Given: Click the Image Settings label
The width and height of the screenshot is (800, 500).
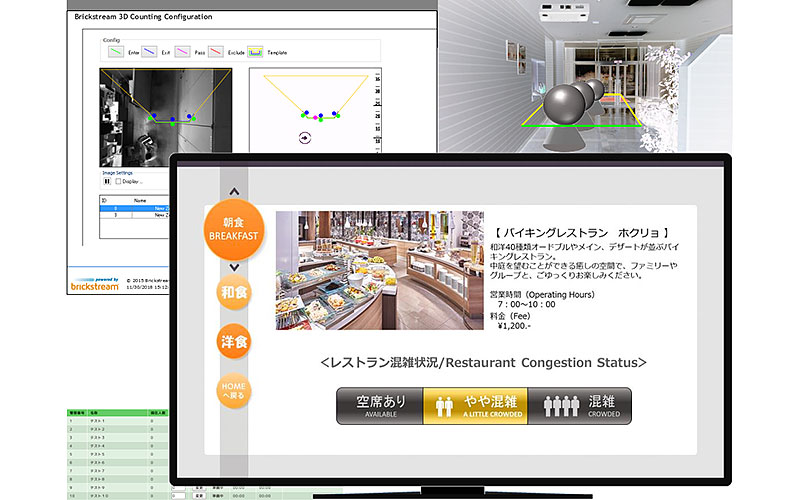Looking at the screenshot, I should [x=117, y=173].
